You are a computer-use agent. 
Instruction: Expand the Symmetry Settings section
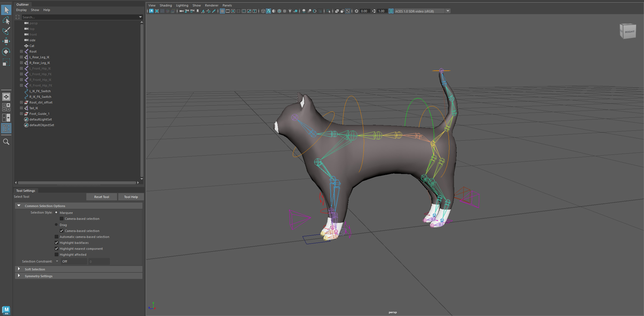pyautogui.click(x=19, y=276)
